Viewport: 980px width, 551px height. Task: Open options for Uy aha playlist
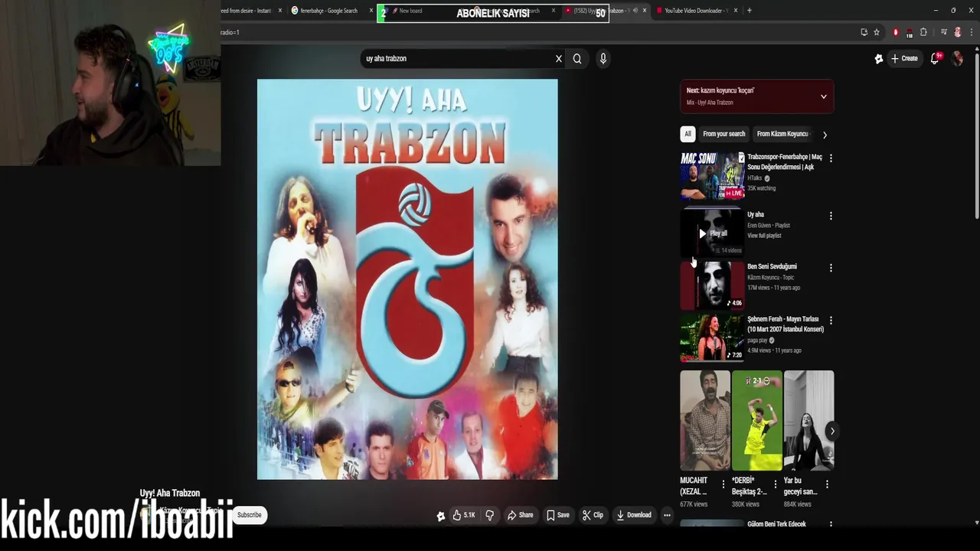pos(831,216)
